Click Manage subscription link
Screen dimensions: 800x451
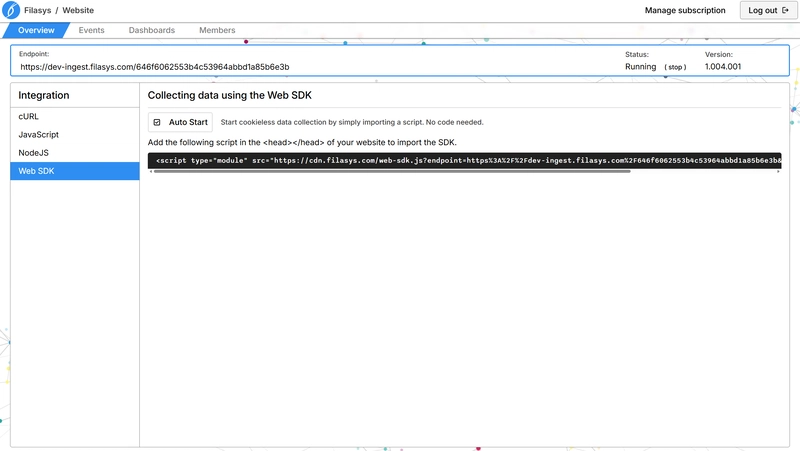click(x=685, y=11)
